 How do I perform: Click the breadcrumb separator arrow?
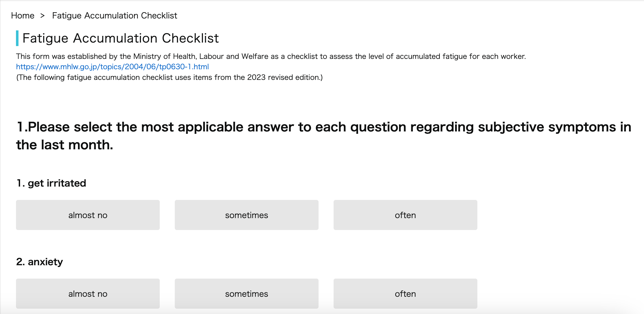tap(43, 15)
